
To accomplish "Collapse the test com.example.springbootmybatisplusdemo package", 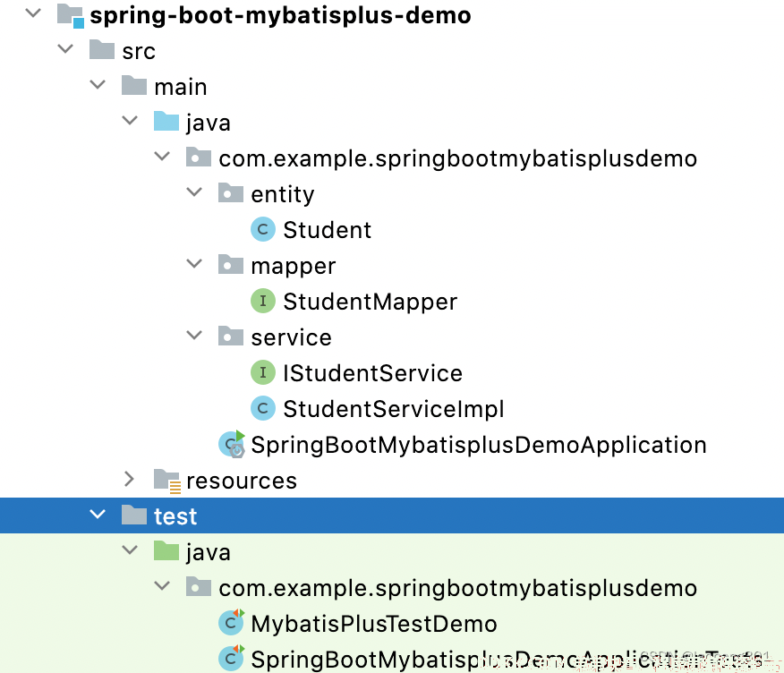I will click(x=162, y=585).
